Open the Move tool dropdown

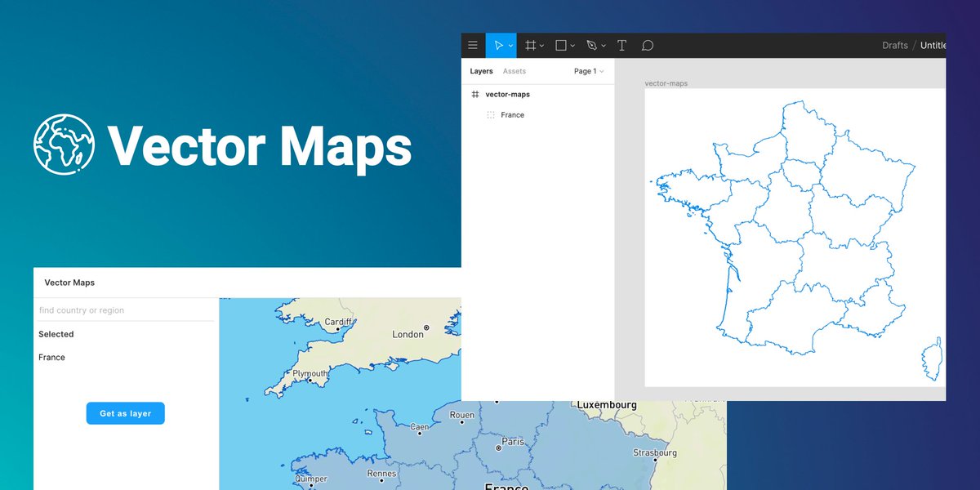point(510,45)
